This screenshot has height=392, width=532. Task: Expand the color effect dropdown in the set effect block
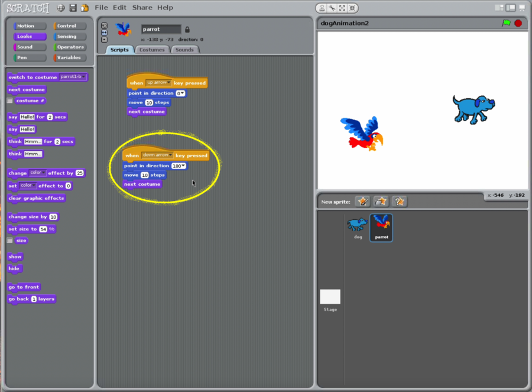click(28, 186)
